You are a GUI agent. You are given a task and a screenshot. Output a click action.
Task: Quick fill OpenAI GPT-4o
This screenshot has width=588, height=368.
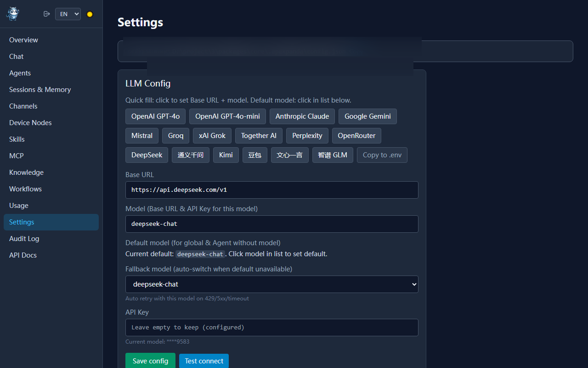tap(155, 116)
